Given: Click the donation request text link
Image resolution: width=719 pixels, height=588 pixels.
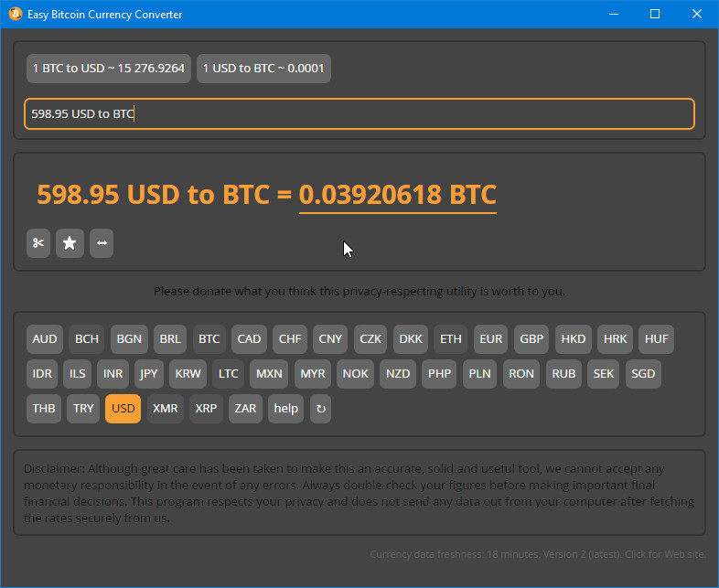Looking at the screenshot, I should (359, 291).
